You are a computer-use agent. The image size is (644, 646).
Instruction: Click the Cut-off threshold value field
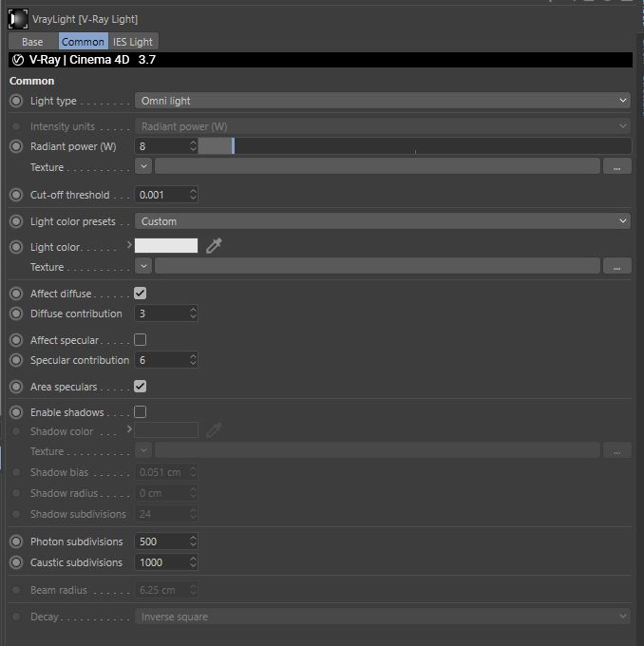coord(161,195)
